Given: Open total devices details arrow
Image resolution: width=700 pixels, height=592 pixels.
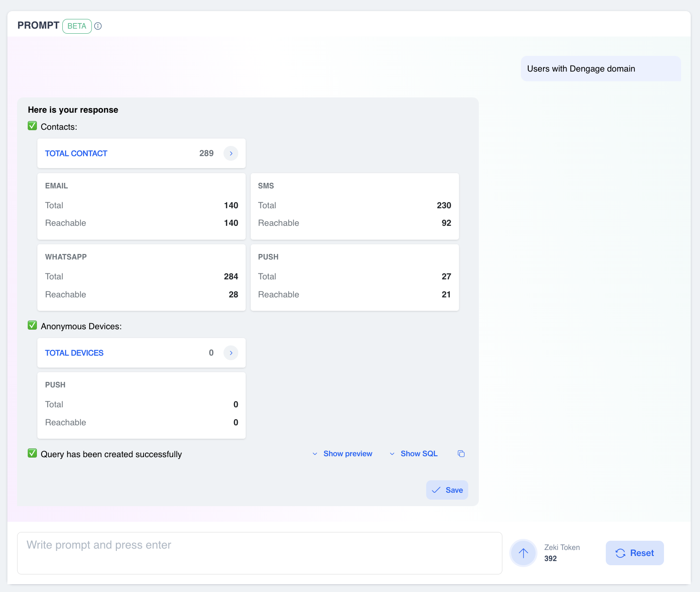Looking at the screenshot, I should 231,353.
